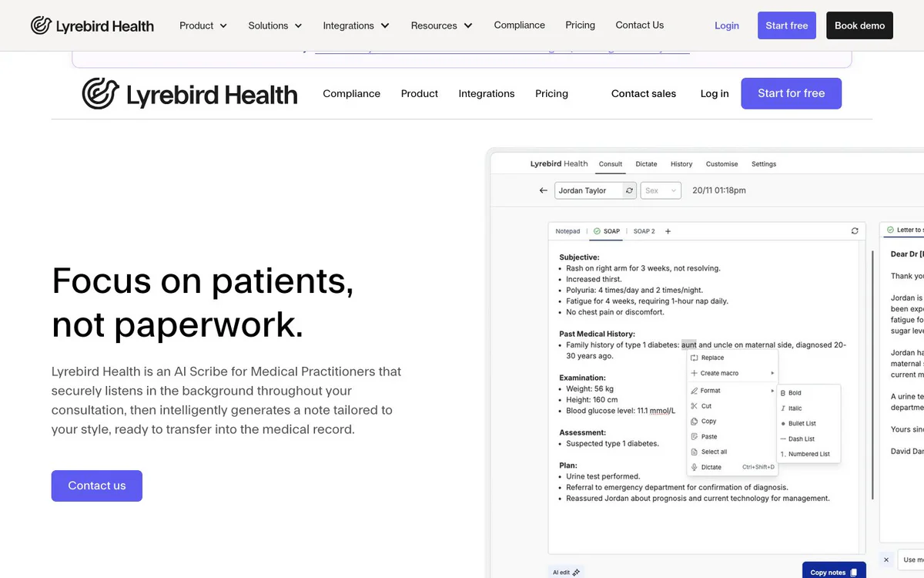Image resolution: width=924 pixels, height=578 pixels.
Task: Click "Suspected type 1 diabetes." line
Action: tap(612, 443)
